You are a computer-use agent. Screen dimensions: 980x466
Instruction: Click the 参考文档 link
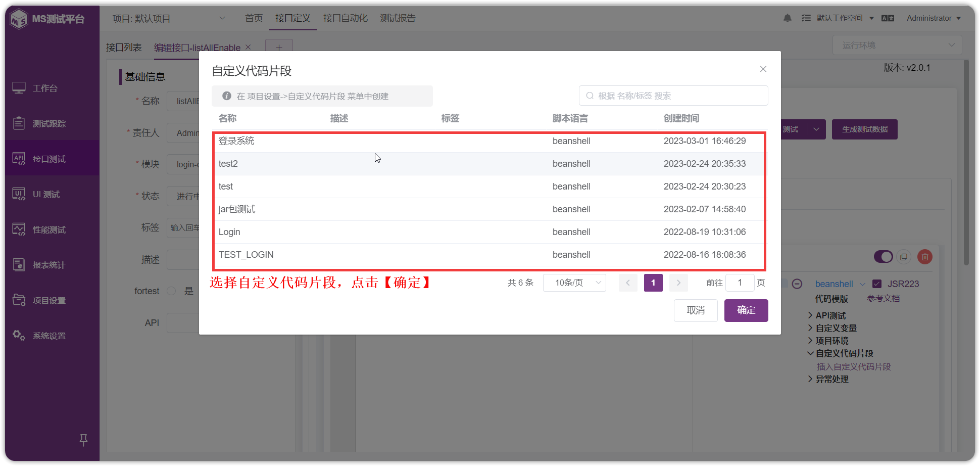pos(884,298)
